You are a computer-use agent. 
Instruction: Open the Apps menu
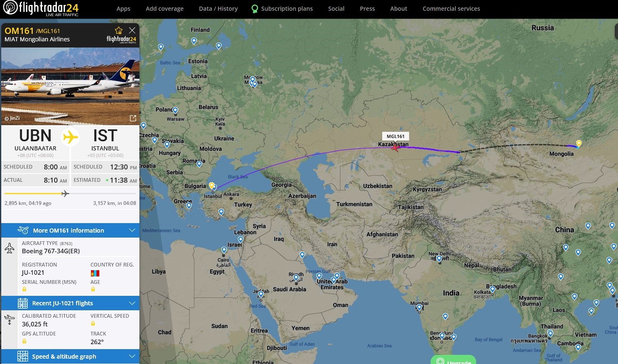tap(123, 9)
